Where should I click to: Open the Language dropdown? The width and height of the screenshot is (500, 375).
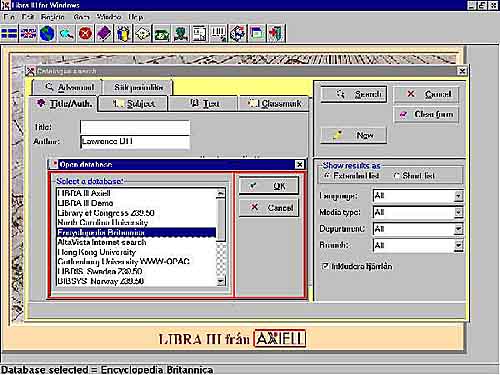[458, 196]
